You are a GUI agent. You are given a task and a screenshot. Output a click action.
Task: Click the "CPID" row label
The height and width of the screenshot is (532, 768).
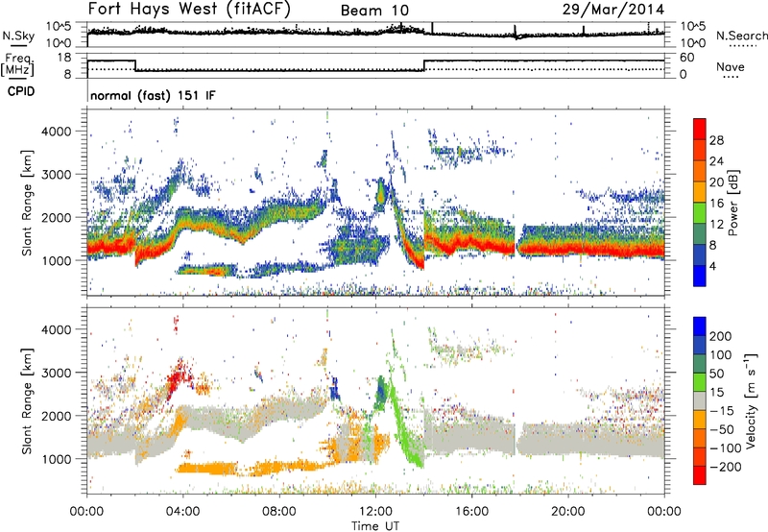point(21,91)
